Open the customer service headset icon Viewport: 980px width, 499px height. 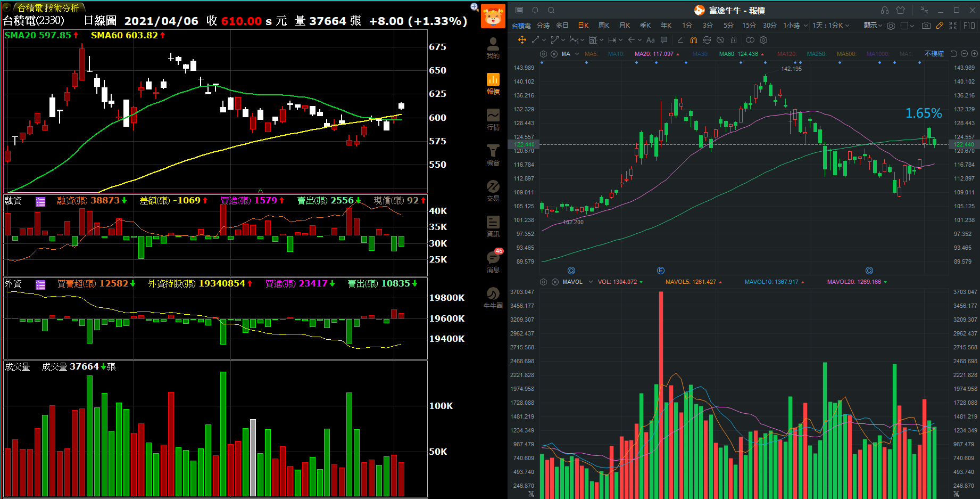click(x=885, y=10)
